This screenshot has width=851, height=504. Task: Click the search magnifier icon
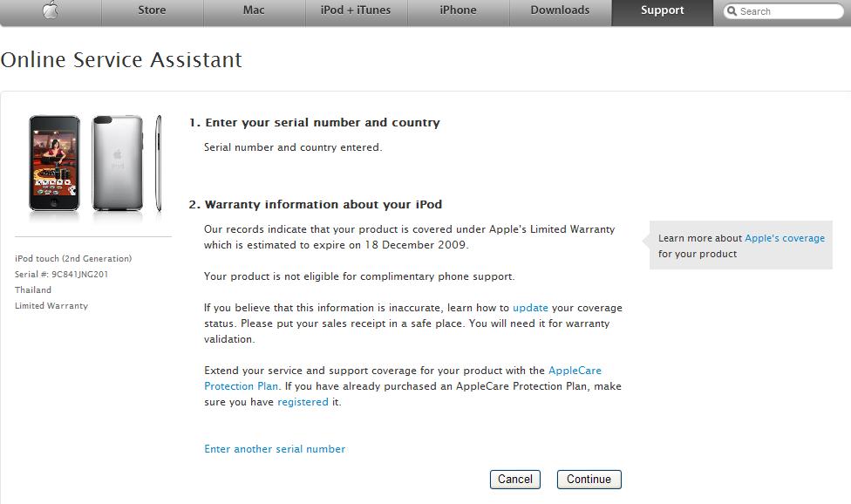coord(732,10)
